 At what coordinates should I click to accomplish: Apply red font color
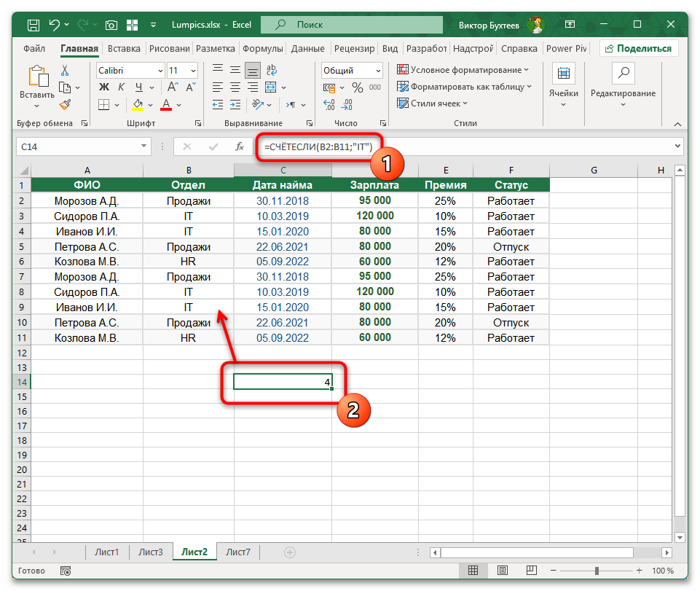pyautogui.click(x=166, y=105)
